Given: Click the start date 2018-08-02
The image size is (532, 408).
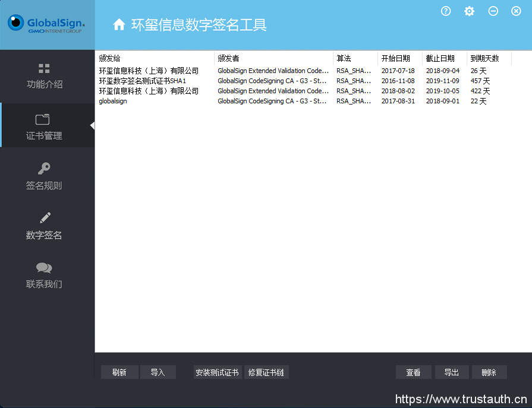Looking at the screenshot, I should click(398, 91).
